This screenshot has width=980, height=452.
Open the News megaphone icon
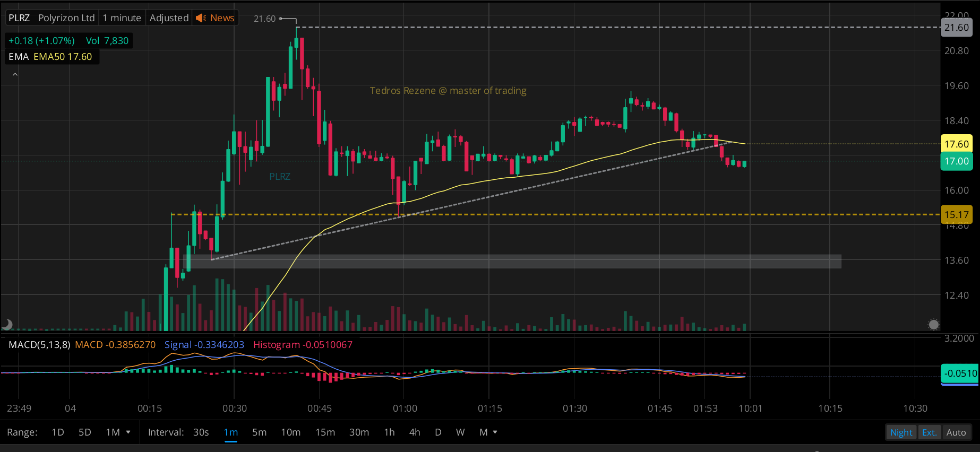(201, 18)
